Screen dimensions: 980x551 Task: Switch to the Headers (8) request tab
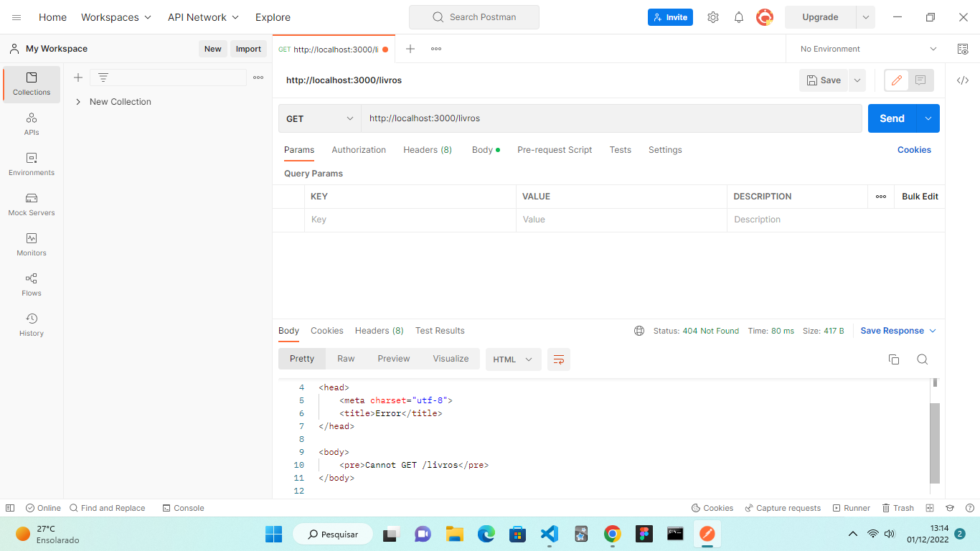[x=428, y=150]
